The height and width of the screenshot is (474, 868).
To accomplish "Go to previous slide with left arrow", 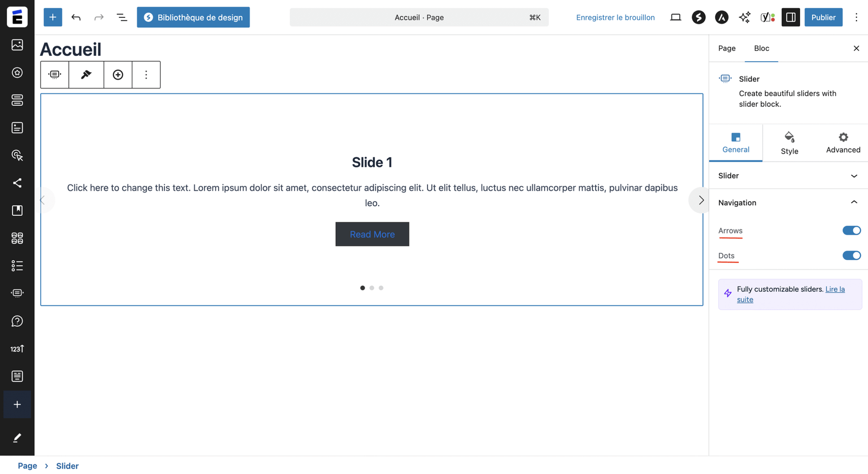I will click(x=43, y=200).
